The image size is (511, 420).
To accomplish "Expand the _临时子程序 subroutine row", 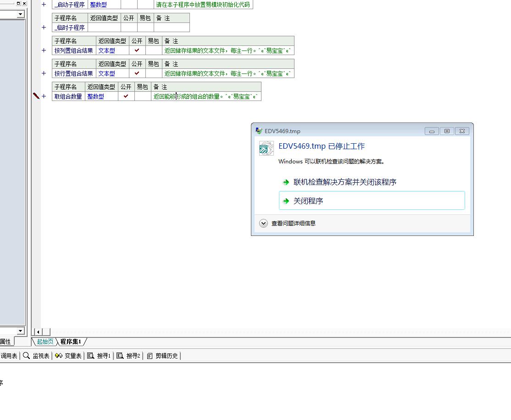I will [44, 28].
